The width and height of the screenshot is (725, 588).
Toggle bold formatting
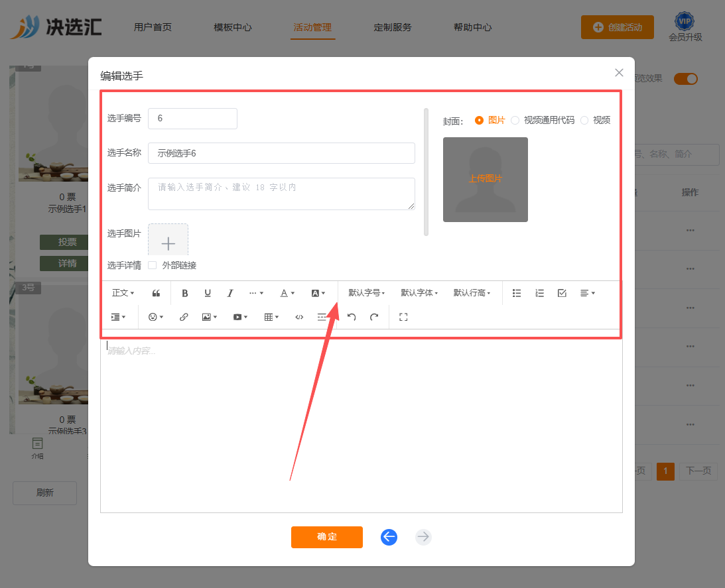click(x=185, y=293)
